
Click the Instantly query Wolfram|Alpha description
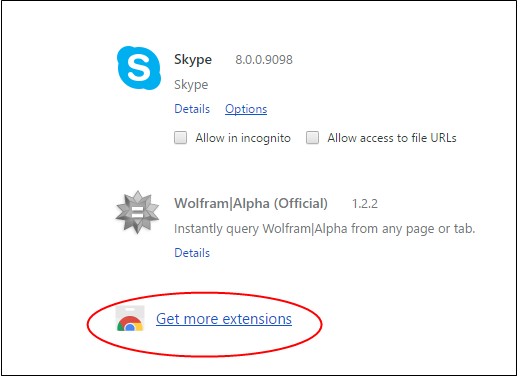[325, 229]
